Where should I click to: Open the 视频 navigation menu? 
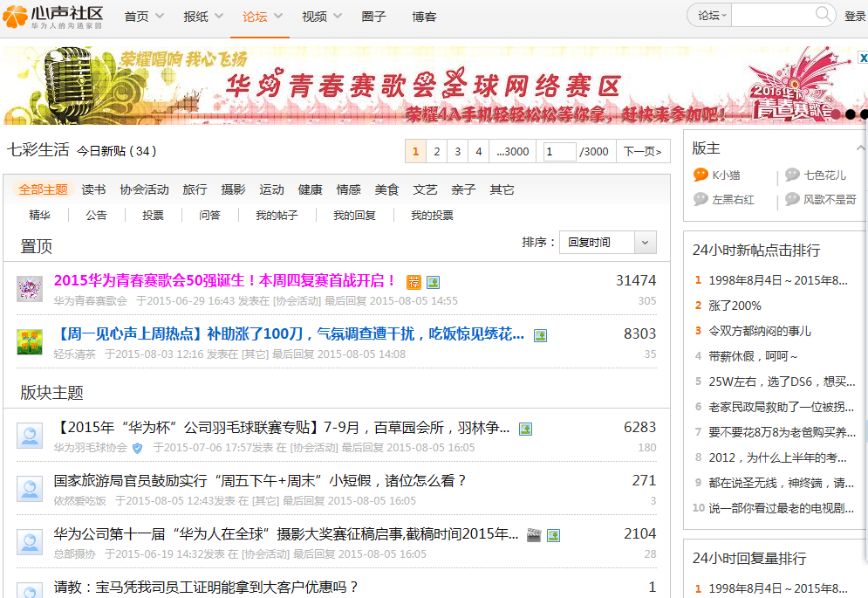tap(322, 17)
